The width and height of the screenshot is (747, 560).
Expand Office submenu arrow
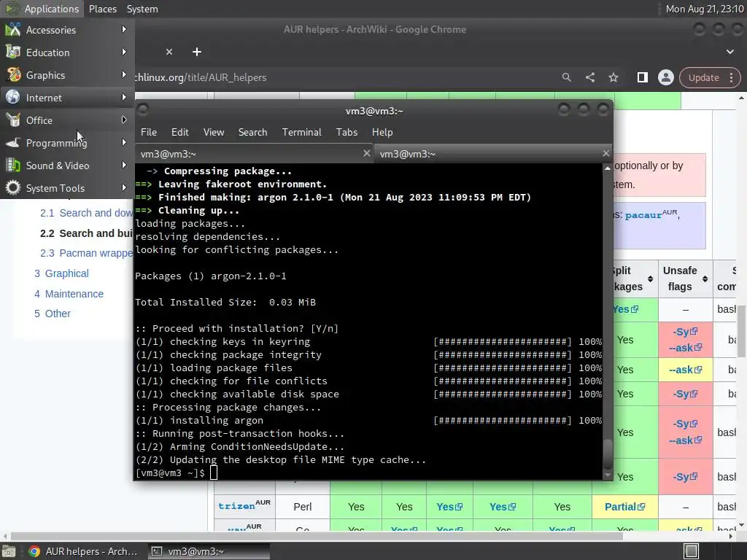(124, 120)
